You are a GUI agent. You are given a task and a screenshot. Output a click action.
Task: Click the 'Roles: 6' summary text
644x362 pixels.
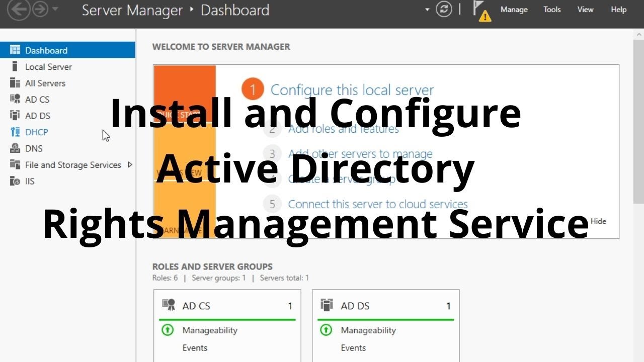(x=165, y=278)
